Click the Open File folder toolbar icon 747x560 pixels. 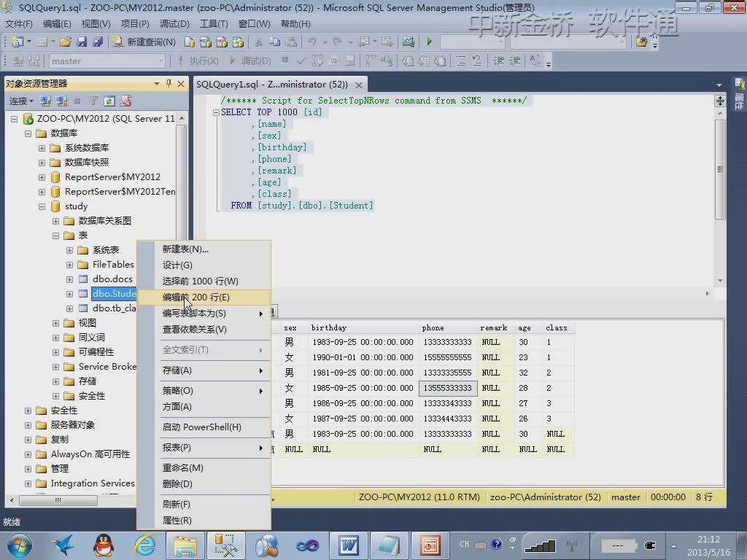pos(66,42)
